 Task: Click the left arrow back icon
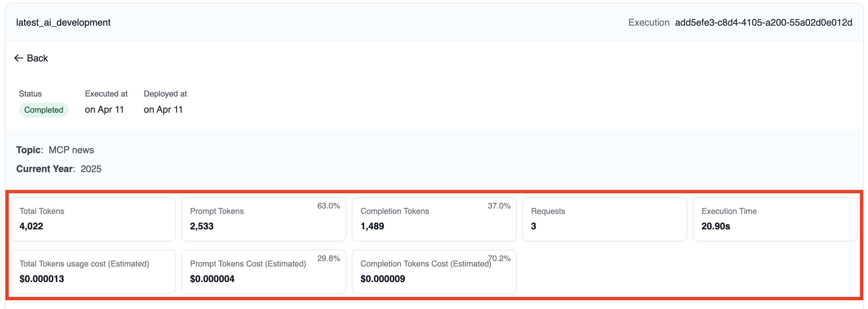[19, 58]
